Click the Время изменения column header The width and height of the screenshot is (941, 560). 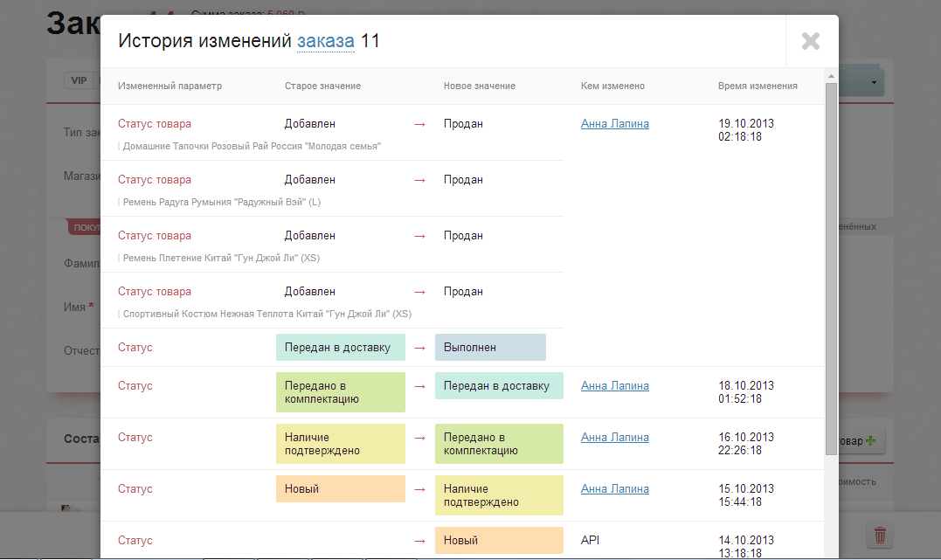[x=757, y=86]
